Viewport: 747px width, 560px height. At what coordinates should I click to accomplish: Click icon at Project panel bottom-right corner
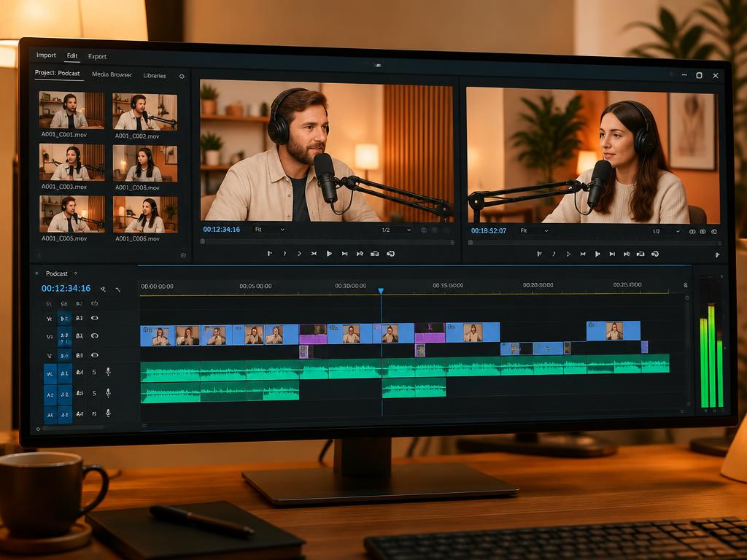(x=183, y=256)
